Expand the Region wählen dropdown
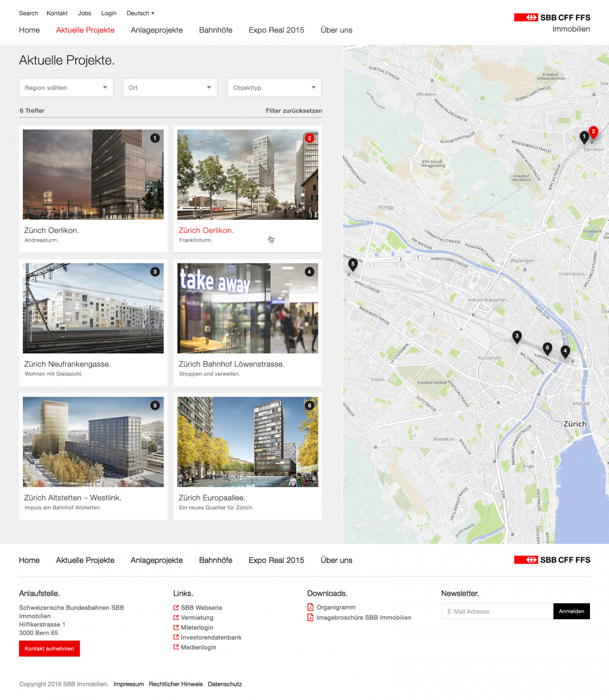Viewport: 609px width, 700px height. click(66, 88)
